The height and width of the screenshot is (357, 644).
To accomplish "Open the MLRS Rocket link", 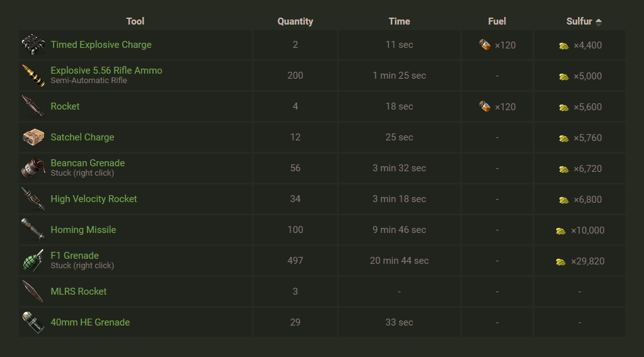I will pos(79,292).
